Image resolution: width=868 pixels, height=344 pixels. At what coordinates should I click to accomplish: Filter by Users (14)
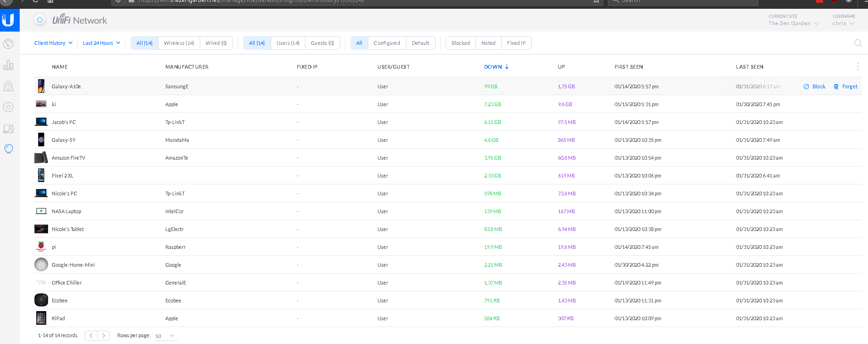[288, 43]
